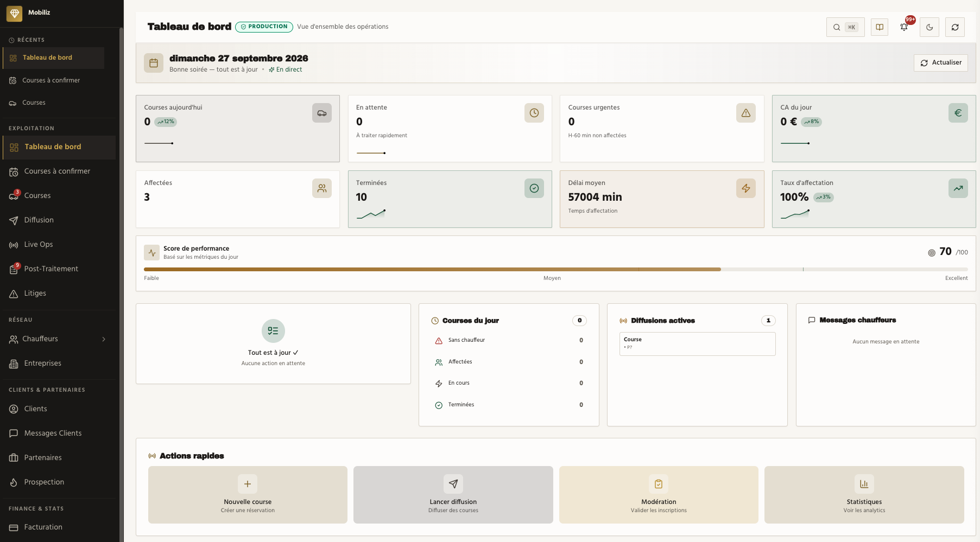Open Tableau de bord under Récents

pyautogui.click(x=54, y=58)
